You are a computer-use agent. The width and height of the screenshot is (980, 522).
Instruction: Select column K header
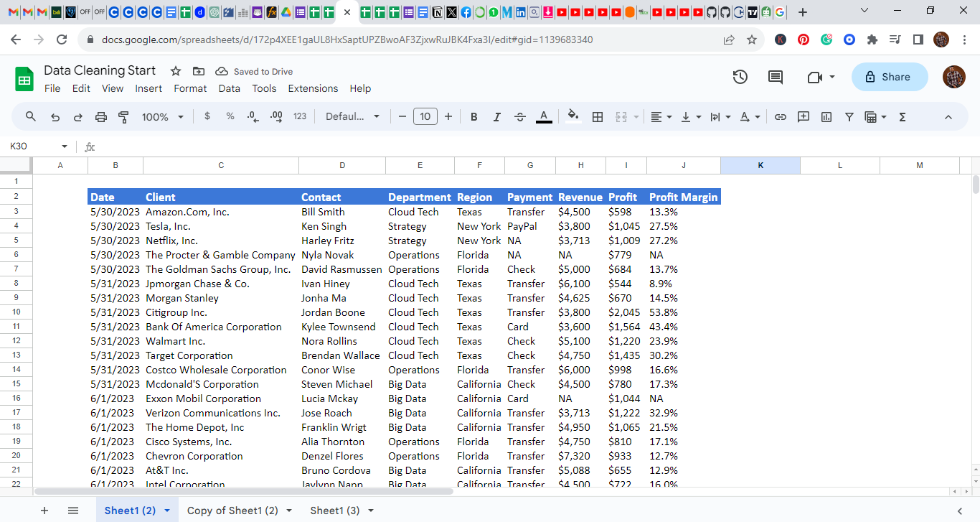pos(760,165)
